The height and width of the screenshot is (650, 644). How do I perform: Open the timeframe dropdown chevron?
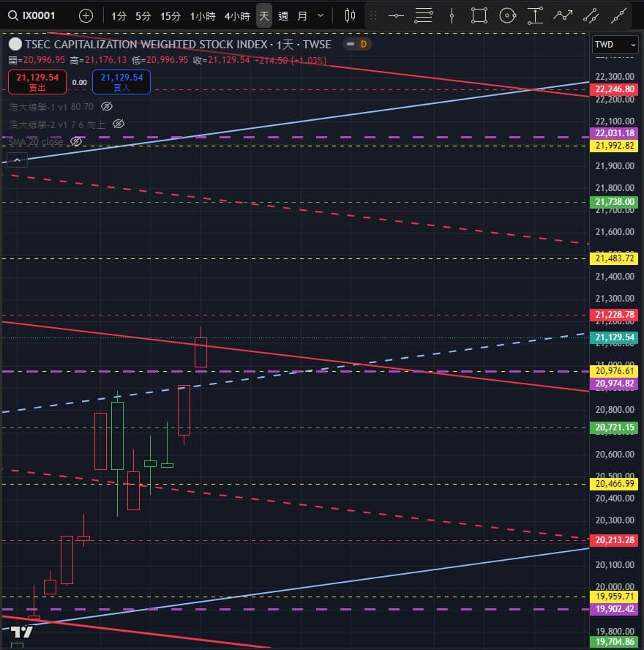coord(321,16)
